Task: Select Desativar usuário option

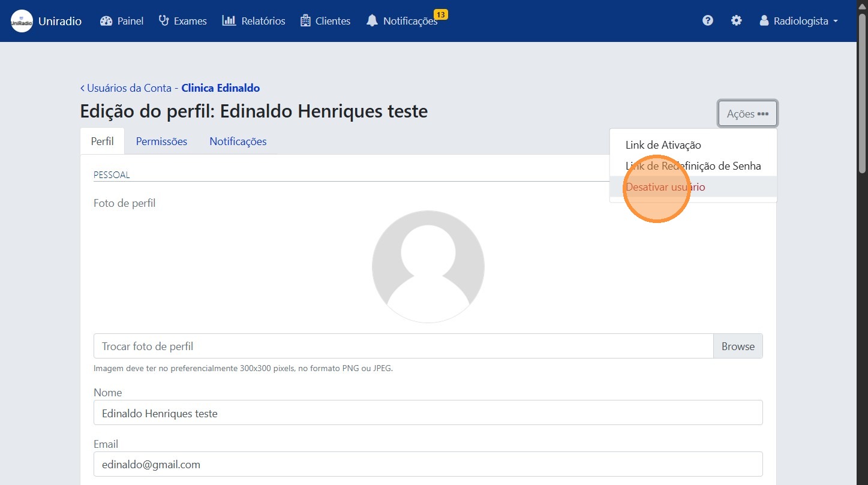Action: [665, 186]
